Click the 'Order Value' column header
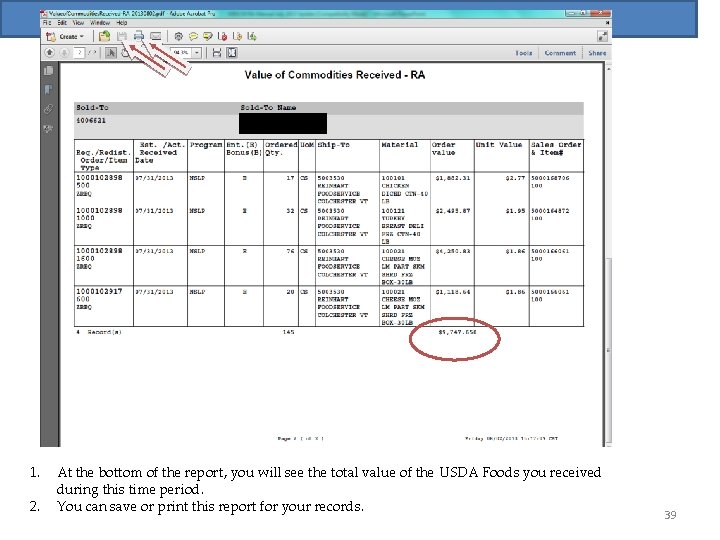The image size is (720, 540). tap(444, 148)
